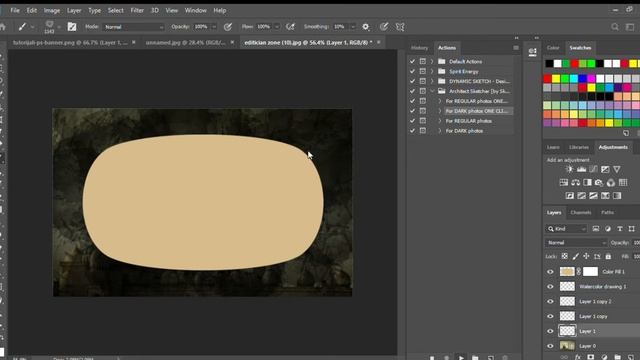Add an Exposure adjustment
This screenshot has height=360, width=640.
[x=605, y=169]
